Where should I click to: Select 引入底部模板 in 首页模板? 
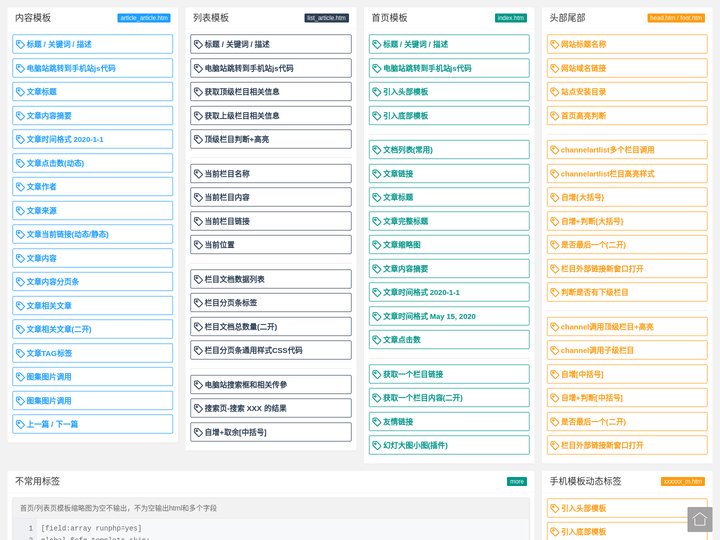click(x=449, y=116)
